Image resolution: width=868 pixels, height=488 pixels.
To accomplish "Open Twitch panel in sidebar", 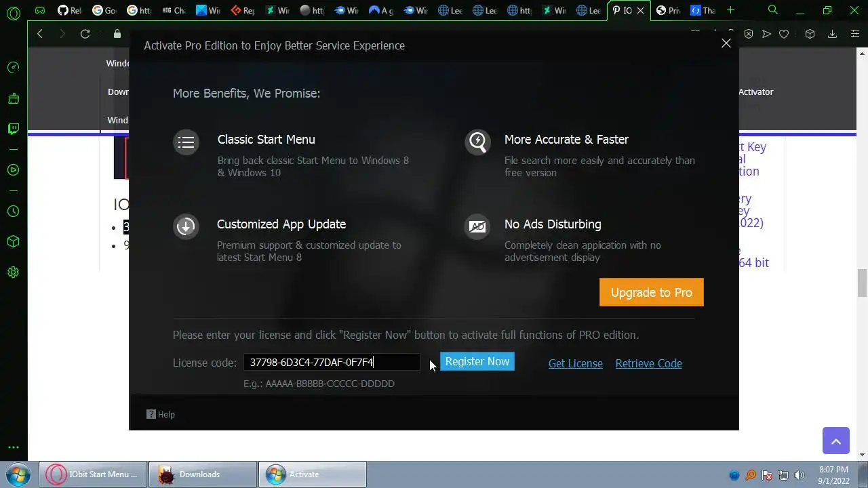I will coord(13,129).
